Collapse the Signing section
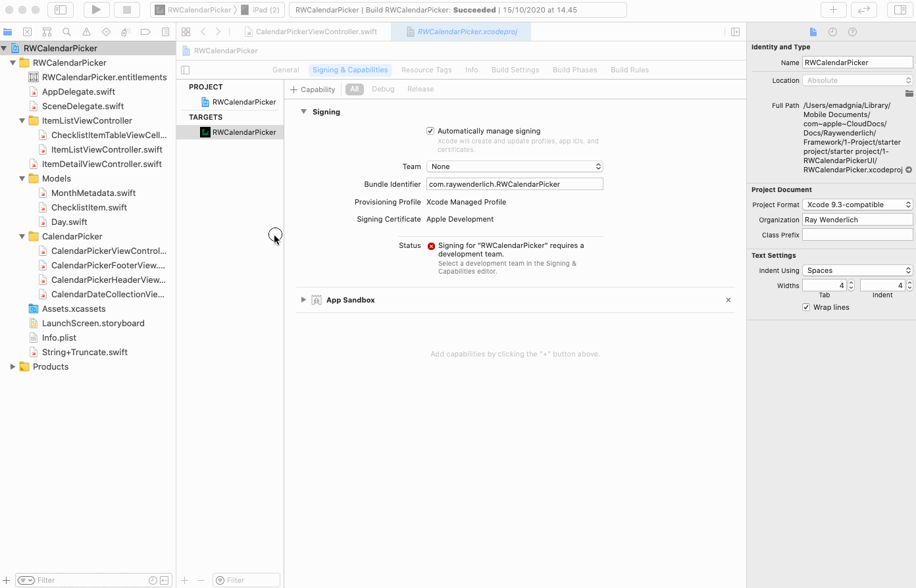 click(303, 112)
